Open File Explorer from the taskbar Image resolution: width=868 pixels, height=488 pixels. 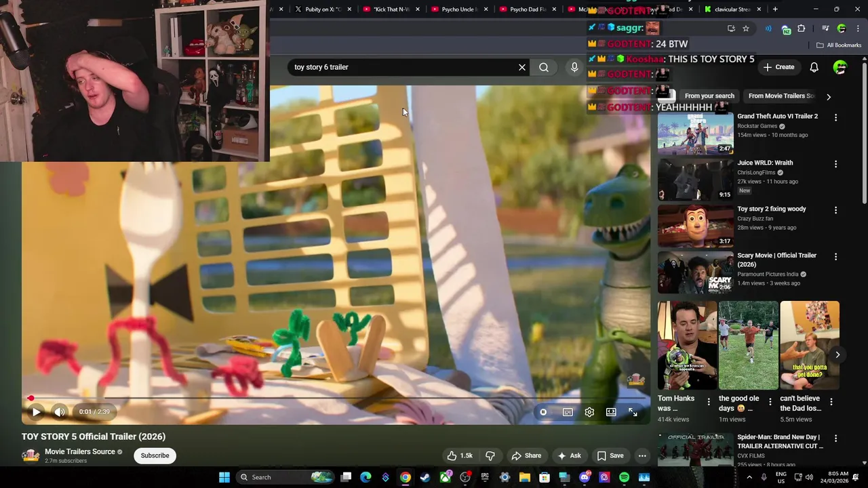[x=525, y=477]
